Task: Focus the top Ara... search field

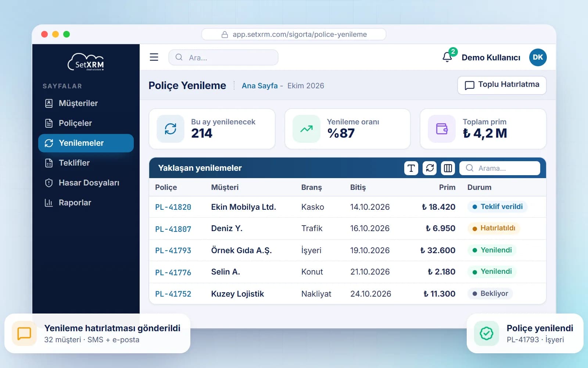Action: click(223, 57)
